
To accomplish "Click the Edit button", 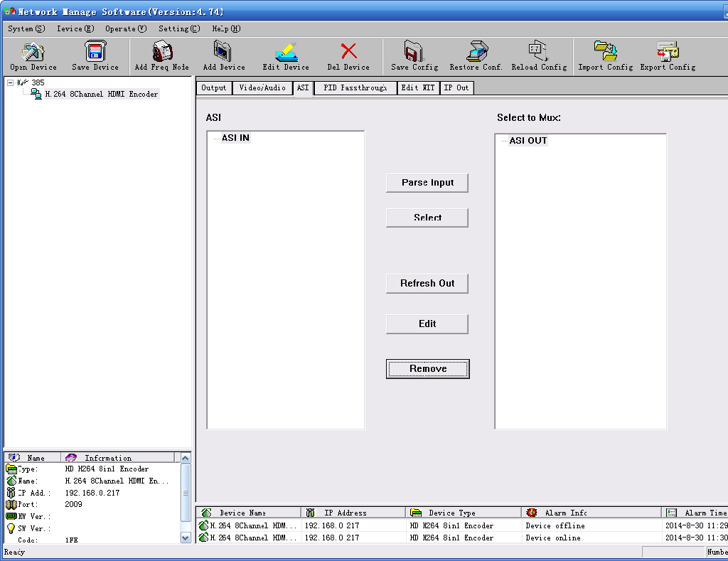I will (x=427, y=324).
